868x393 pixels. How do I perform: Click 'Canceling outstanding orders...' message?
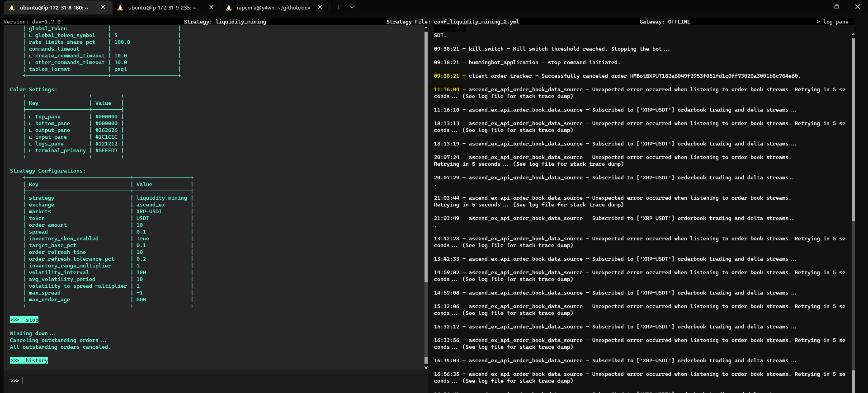click(58, 340)
